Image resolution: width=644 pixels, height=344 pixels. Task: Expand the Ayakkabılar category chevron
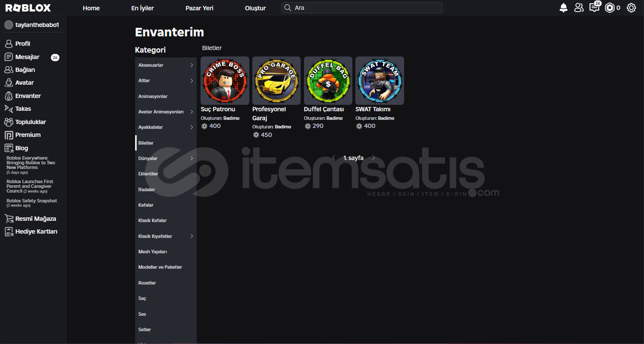pos(192,127)
